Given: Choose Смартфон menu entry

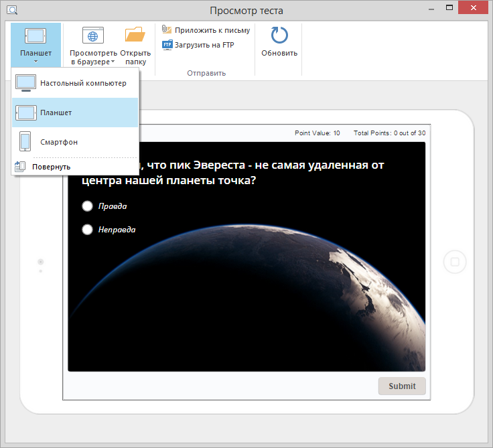Looking at the screenshot, I should (75, 142).
